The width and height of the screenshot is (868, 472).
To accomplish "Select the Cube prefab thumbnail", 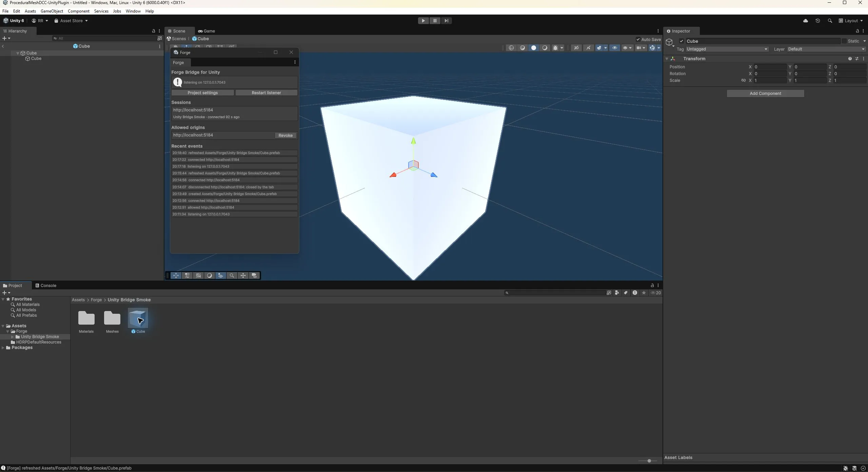I will [138, 318].
